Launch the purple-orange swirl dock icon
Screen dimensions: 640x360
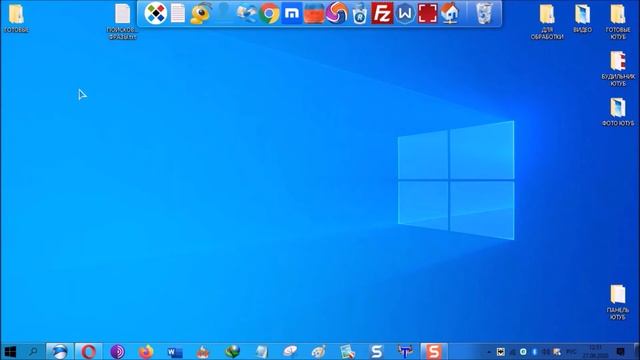pos(337,13)
